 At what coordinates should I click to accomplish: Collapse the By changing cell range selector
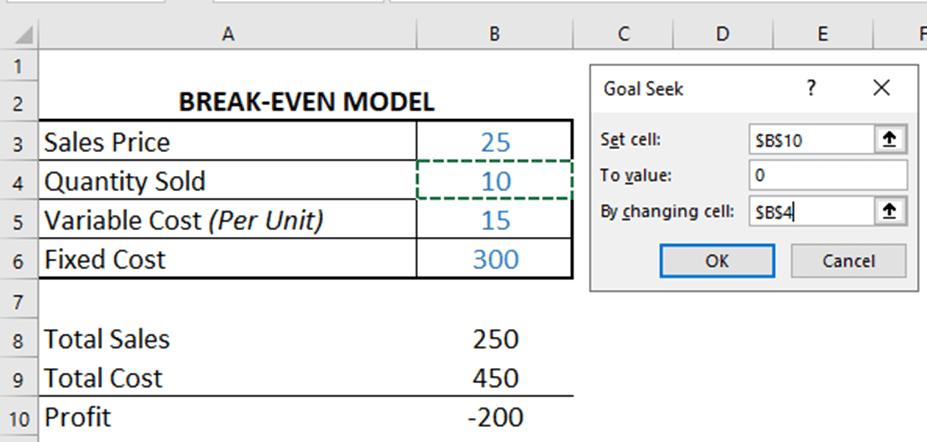[x=890, y=211]
